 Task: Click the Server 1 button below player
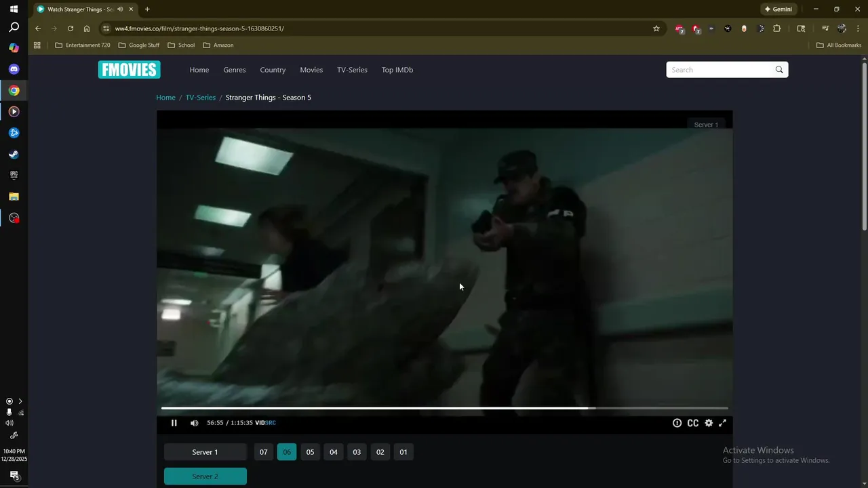click(205, 452)
